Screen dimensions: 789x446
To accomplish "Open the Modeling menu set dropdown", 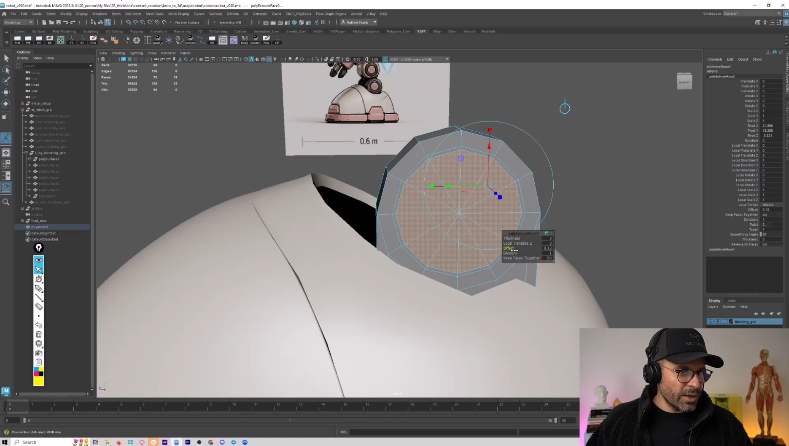I will click(x=18, y=22).
